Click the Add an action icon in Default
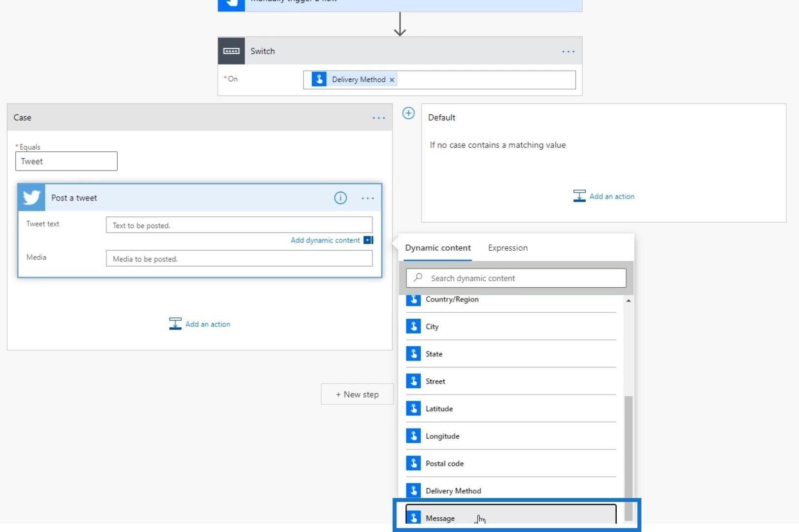The width and height of the screenshot is (799, 532). tap(579, 196)
